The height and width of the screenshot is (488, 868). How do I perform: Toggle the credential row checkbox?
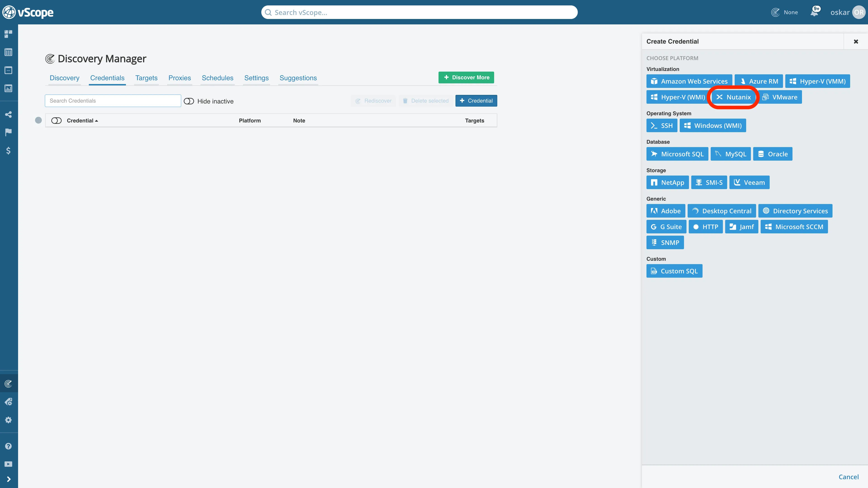[x=38, y=120]
